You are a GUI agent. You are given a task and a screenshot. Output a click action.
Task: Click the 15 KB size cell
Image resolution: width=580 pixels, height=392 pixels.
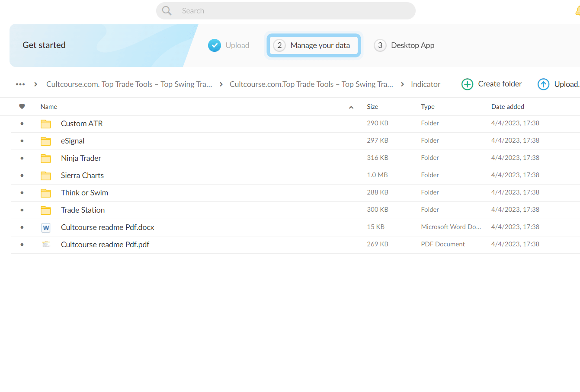[x=375, y=227]
